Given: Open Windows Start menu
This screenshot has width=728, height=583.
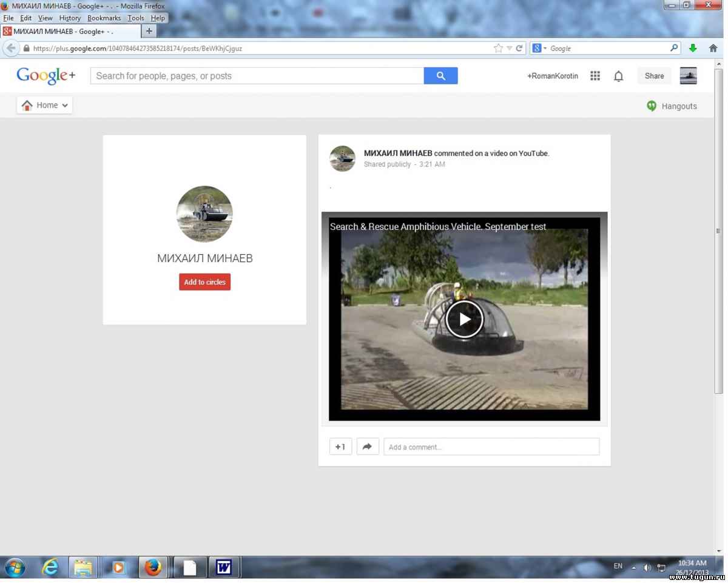Looking at the screenshot, I should [x=15, y=567].
